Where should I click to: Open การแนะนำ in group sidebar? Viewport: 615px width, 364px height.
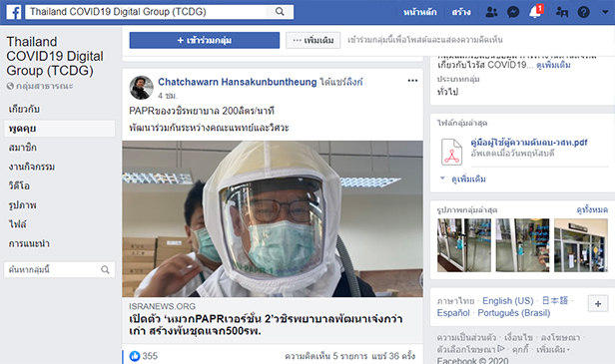(29, 243)
